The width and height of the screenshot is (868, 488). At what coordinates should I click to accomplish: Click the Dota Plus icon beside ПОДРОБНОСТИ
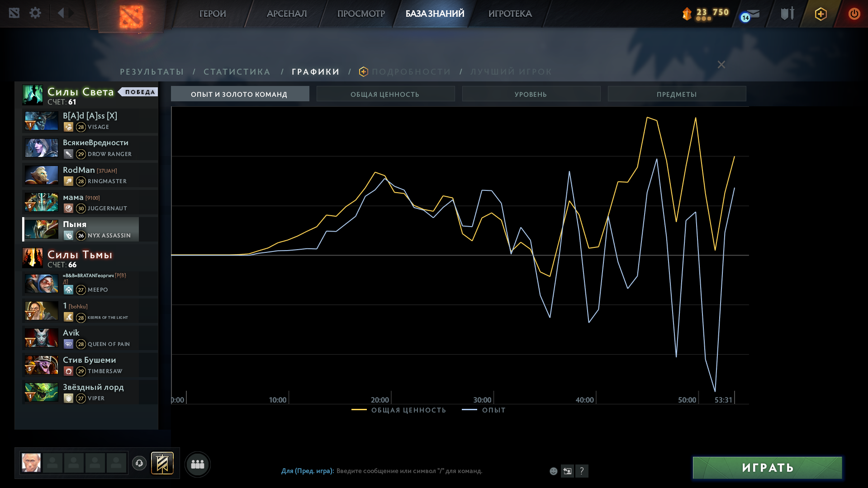(x=363, y=71)
